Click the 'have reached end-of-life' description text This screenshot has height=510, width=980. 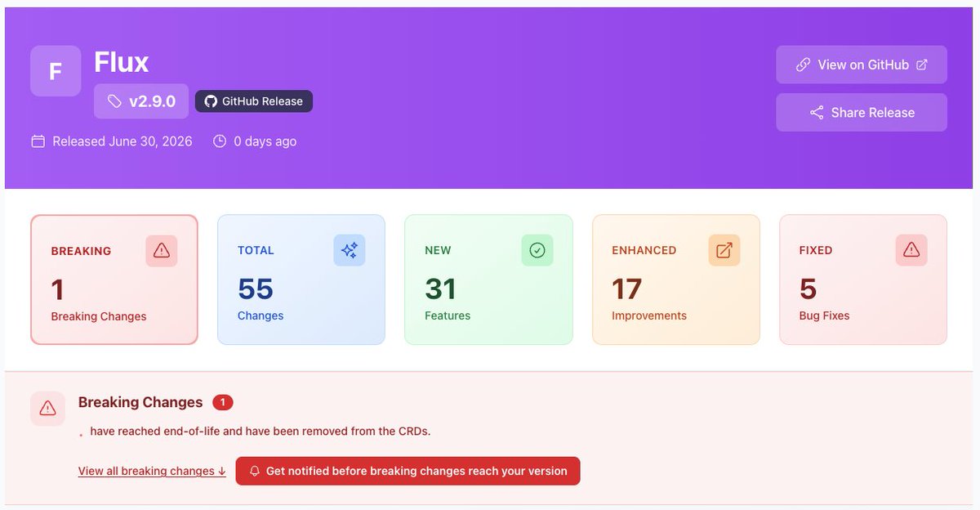[x=261, y=431]
